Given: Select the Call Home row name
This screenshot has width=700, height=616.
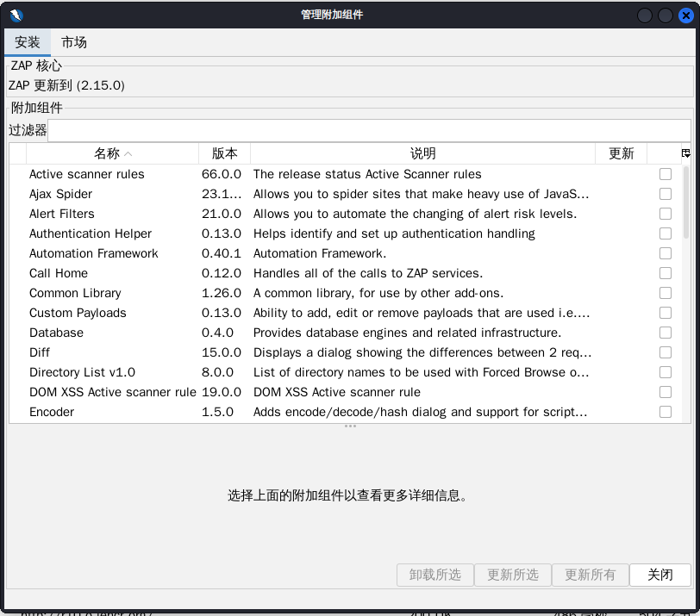Looking at the screenshot, I should coord(59,273).
